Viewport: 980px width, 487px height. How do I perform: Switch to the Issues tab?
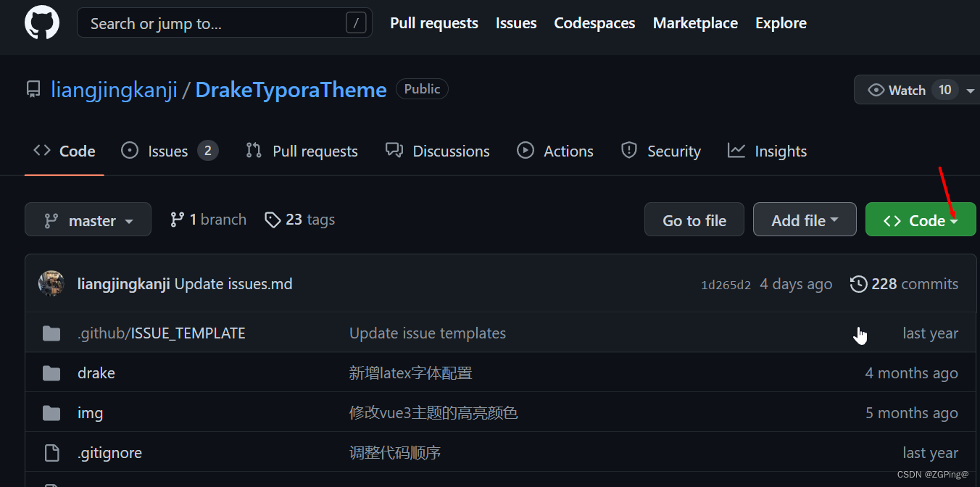point(167,150)
